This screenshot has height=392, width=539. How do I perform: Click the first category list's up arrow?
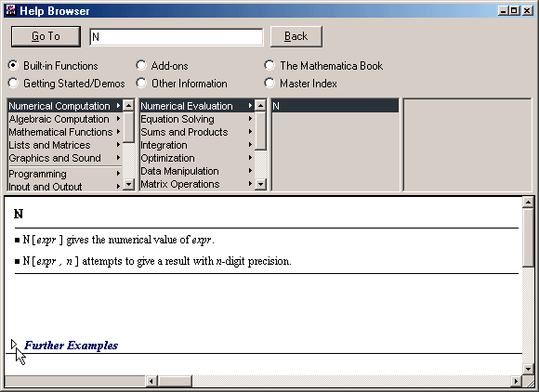(128, 105)
